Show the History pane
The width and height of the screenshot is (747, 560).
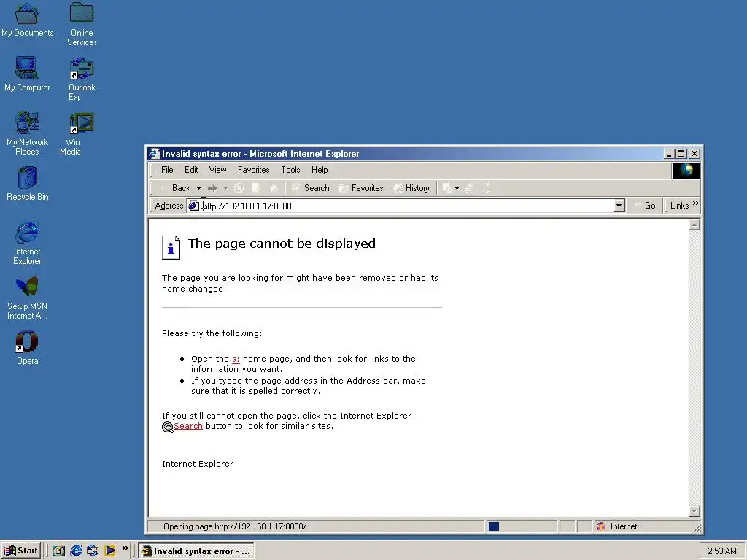pos(411,188)
